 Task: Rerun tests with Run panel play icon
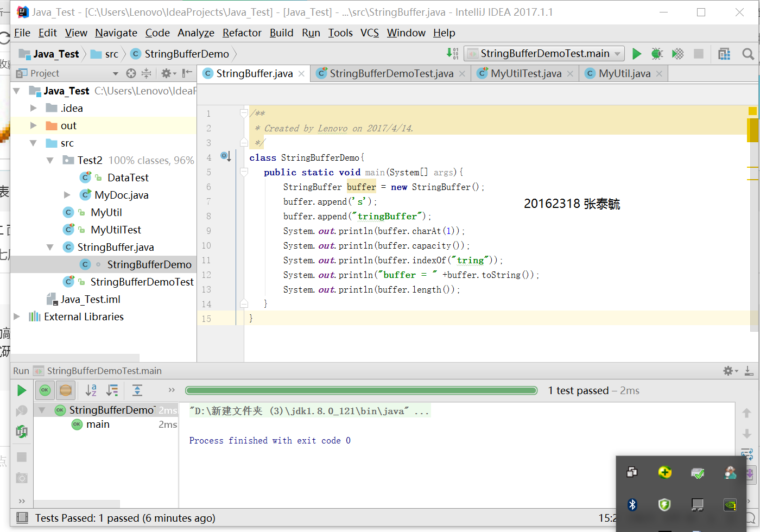click(x=21, y=390)
